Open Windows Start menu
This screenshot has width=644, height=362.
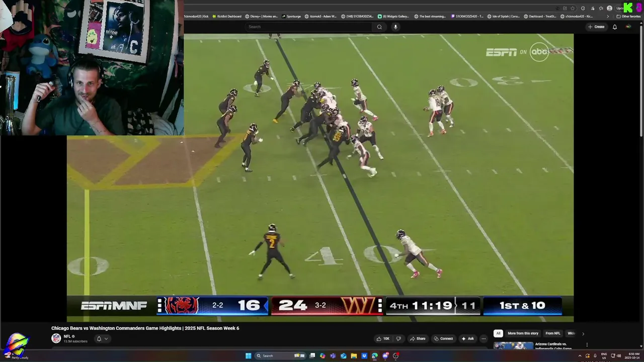pyautogui.click(x=248, y=356)
